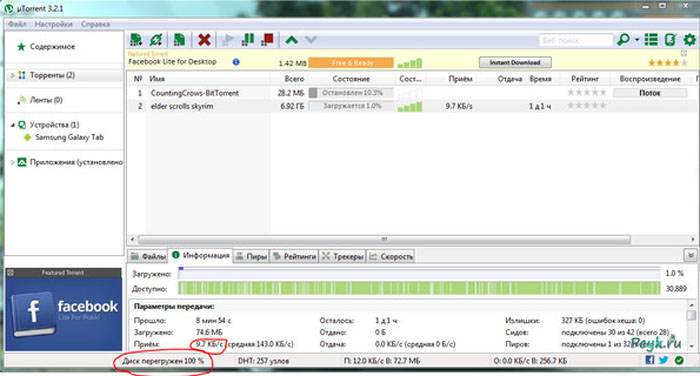
Task: Click the red Remove Torrent X icon
Action: click(x=204, y=40)
